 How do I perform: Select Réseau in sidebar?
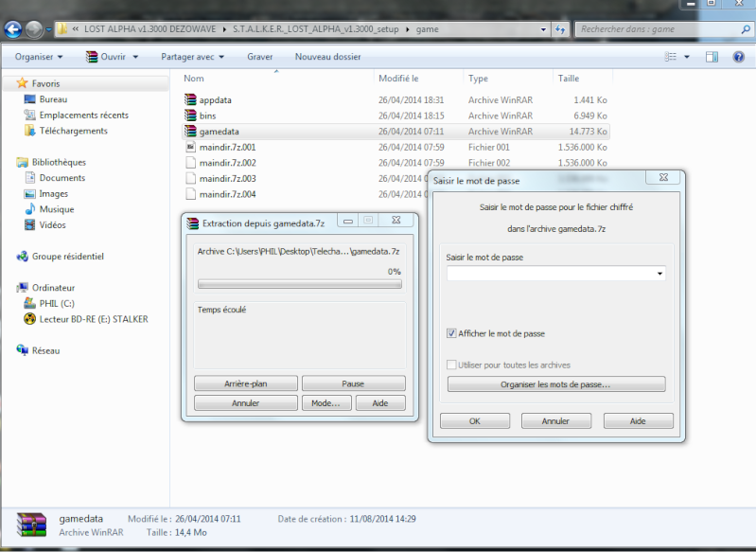click(45, 350)
